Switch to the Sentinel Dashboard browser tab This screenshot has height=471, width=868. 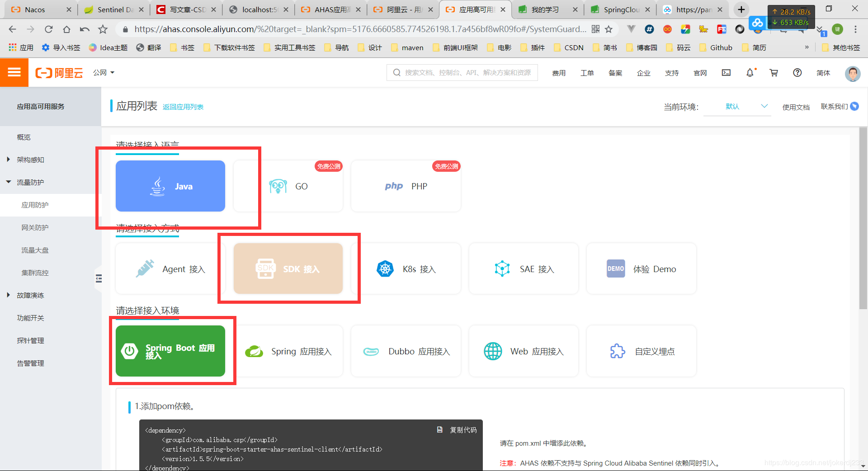[x=113, y=9]
